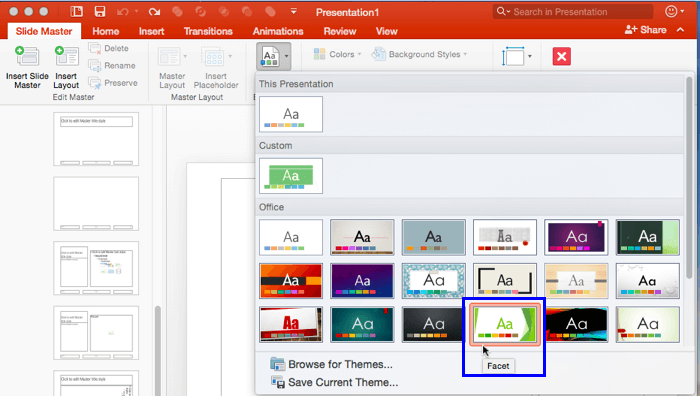Collapse the ribbon with the chevron
The image size is (700, 396).
(680, 30)
